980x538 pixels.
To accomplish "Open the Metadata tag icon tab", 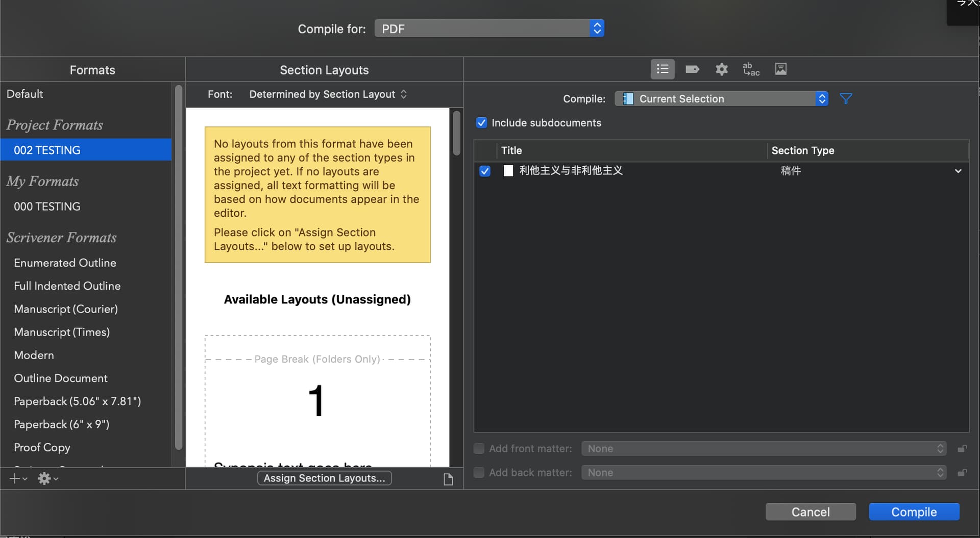I will pos(692,69).
